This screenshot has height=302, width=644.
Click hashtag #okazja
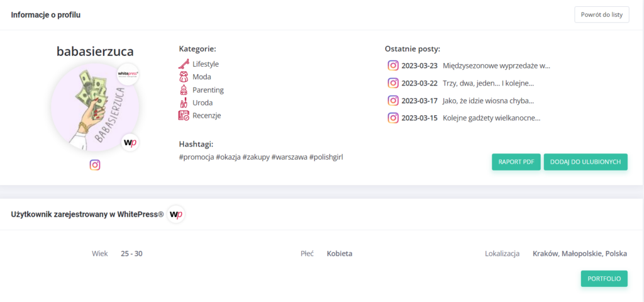point(228,157)
